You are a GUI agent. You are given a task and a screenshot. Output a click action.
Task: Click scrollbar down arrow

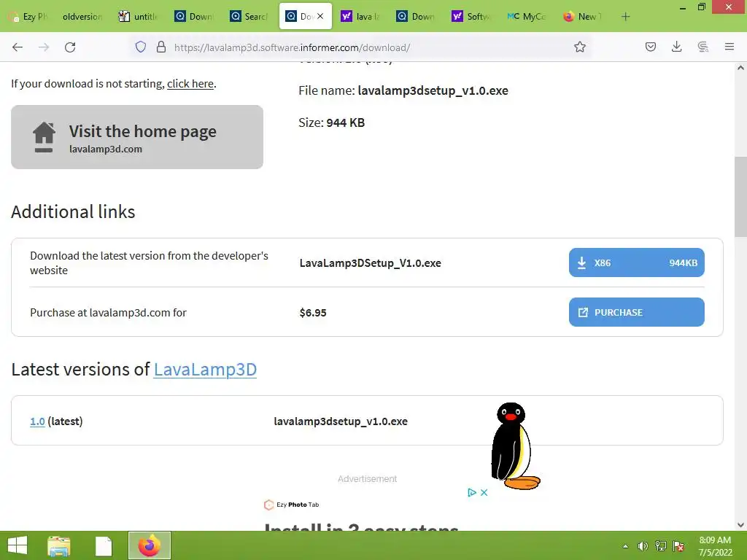point(740,525)
